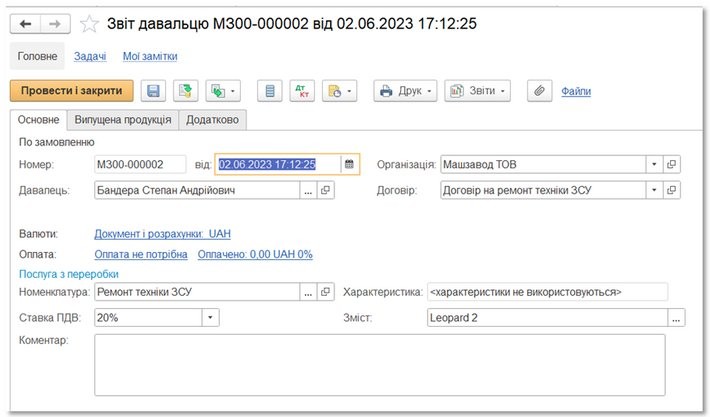The height and width of the screenshot is (417, 710).
Task: Open the Ставка ПДВ dropdown
Action: (x=210, y=318)
